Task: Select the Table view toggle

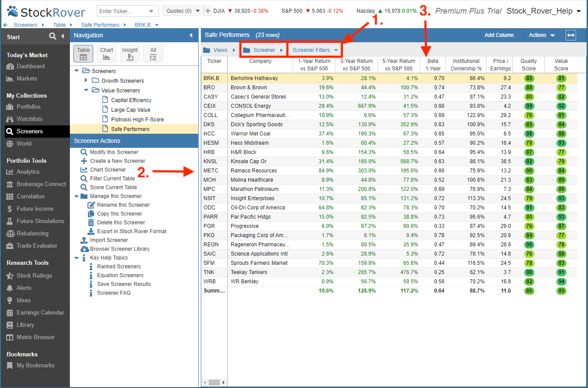Action: click(x=83, y=54)
